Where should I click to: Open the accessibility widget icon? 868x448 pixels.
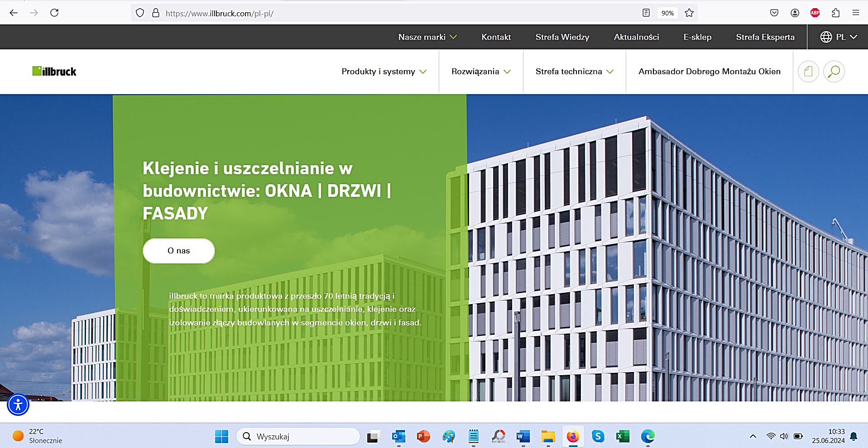point(18,405)
